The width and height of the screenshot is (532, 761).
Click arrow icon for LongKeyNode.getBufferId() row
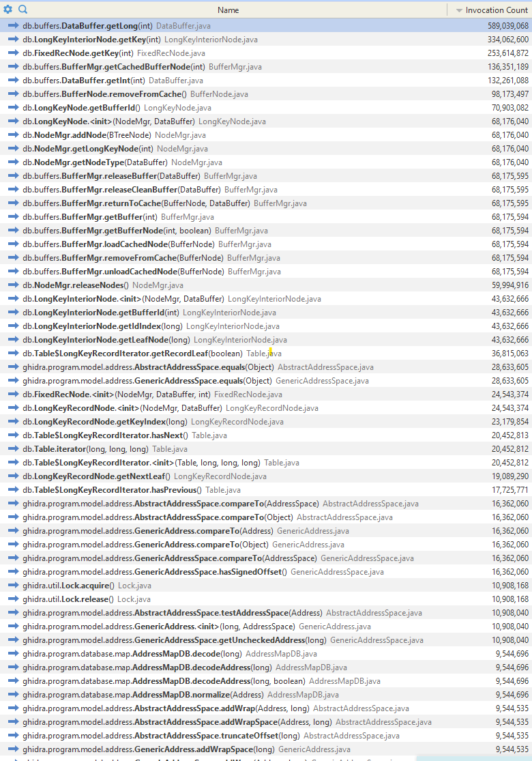click(14, 107)
